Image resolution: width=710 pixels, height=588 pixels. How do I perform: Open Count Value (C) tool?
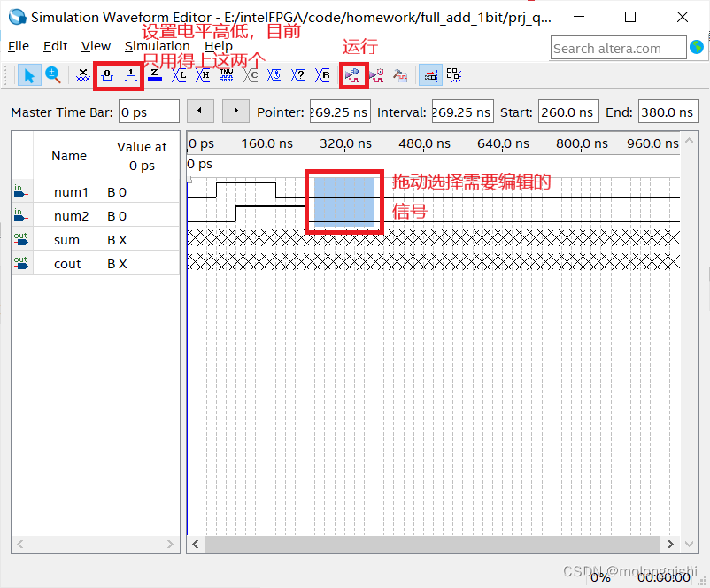[251, 75]
